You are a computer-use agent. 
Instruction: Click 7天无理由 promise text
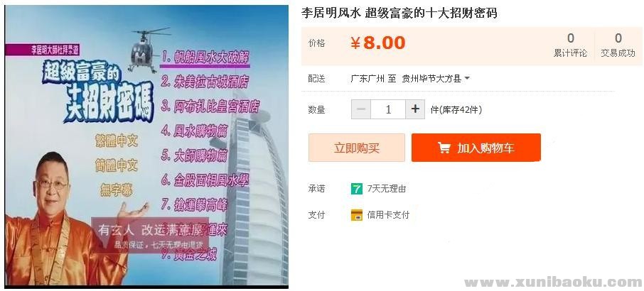[387, 189]
